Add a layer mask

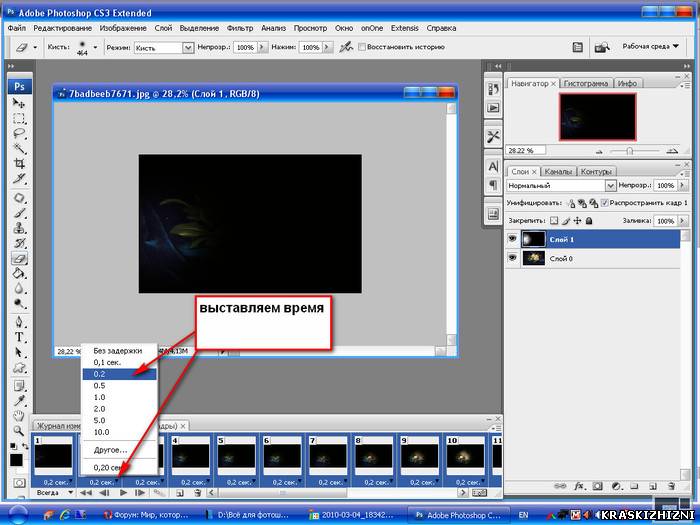point(598,486)
